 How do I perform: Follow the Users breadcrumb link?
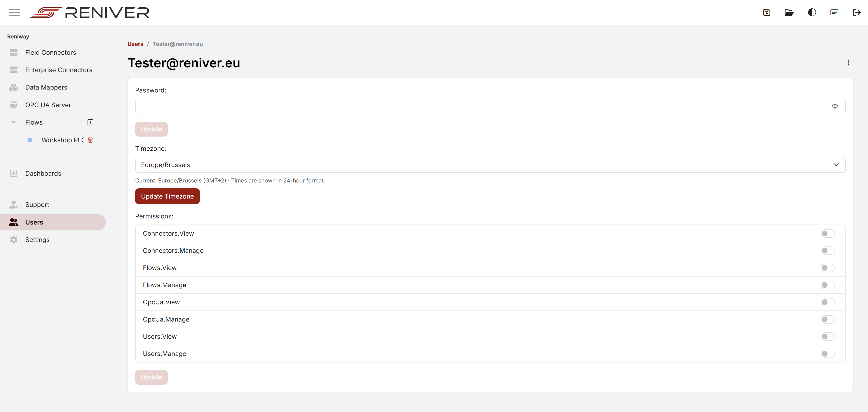(135, 44)
